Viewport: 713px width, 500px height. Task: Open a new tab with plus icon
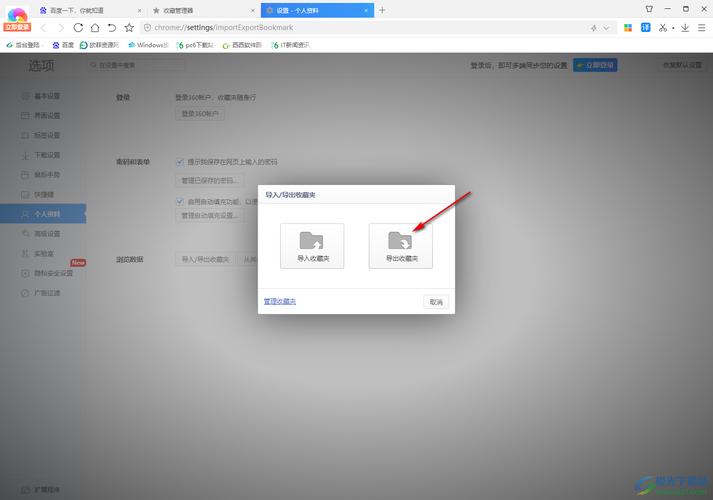tap(382, 10)
